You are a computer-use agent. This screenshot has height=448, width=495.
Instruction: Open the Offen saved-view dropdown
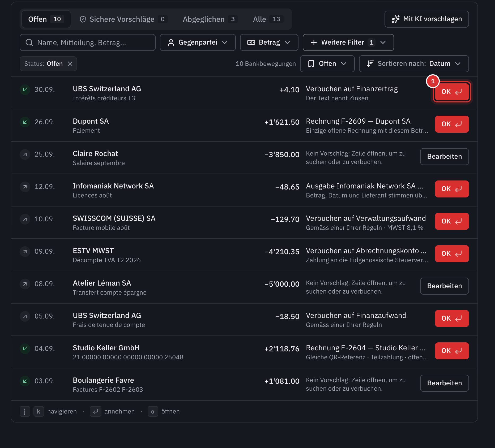(x=327, y=64)
